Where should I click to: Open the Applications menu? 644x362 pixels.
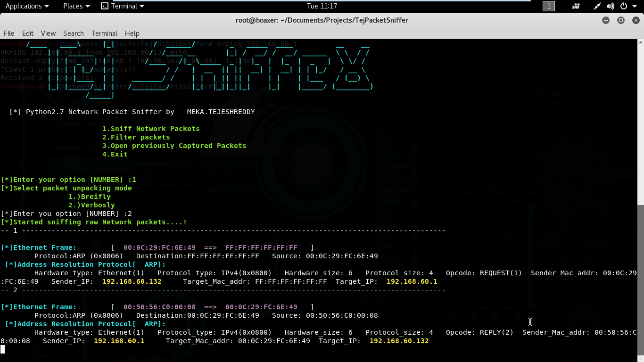(24, 6)
